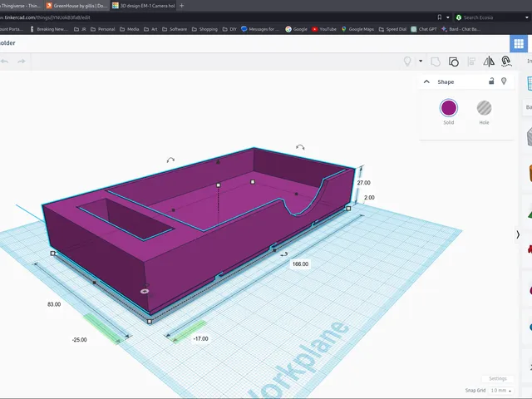The image size is (532, 399).
Task: Click the 83.00 width dimension value
Action: (x=54, y=304)
